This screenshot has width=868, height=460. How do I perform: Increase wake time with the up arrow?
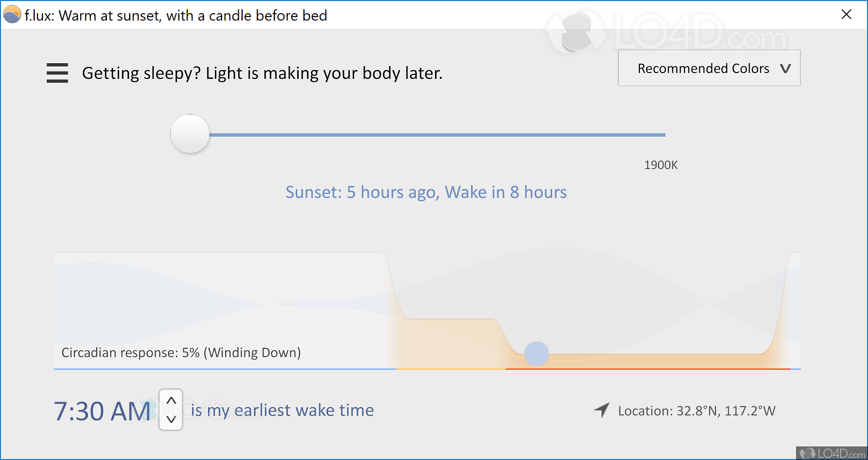tap(171, 401)
